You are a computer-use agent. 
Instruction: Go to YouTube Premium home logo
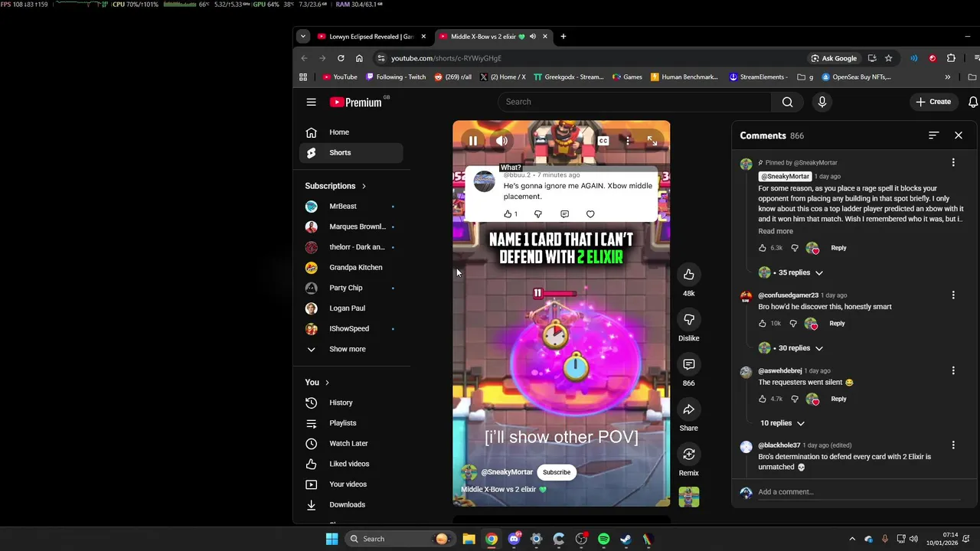coord(356,102)
